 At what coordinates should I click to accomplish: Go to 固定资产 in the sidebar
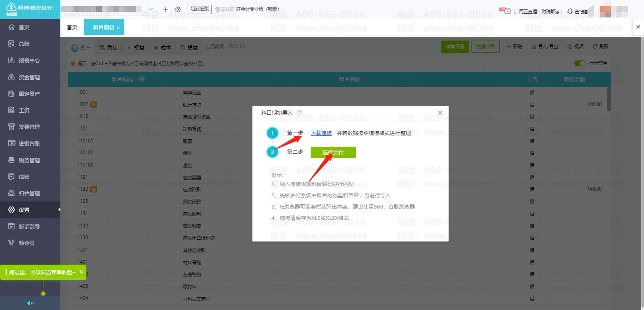click(x=29, y=94)
